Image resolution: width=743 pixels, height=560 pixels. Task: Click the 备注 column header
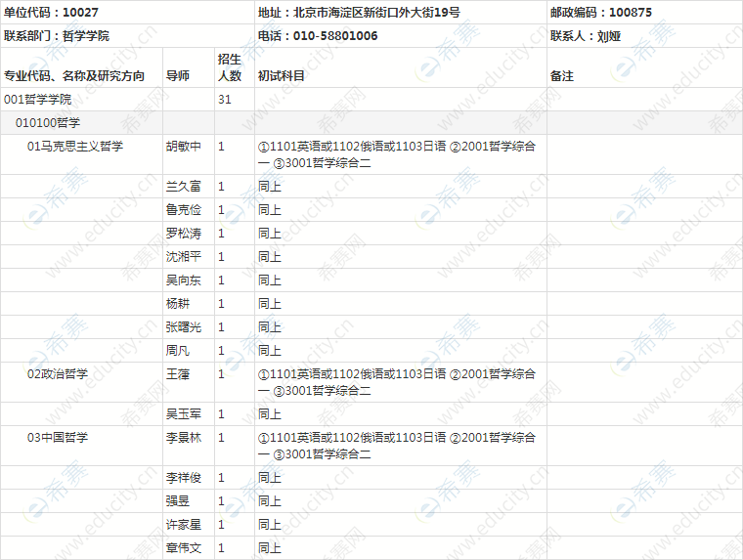coord(562,75)
